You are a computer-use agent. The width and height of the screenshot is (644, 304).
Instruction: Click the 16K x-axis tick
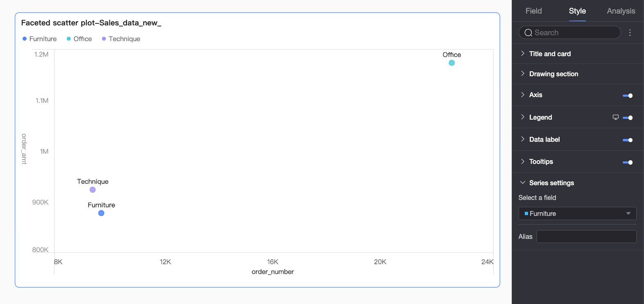[x=273, y=262]
